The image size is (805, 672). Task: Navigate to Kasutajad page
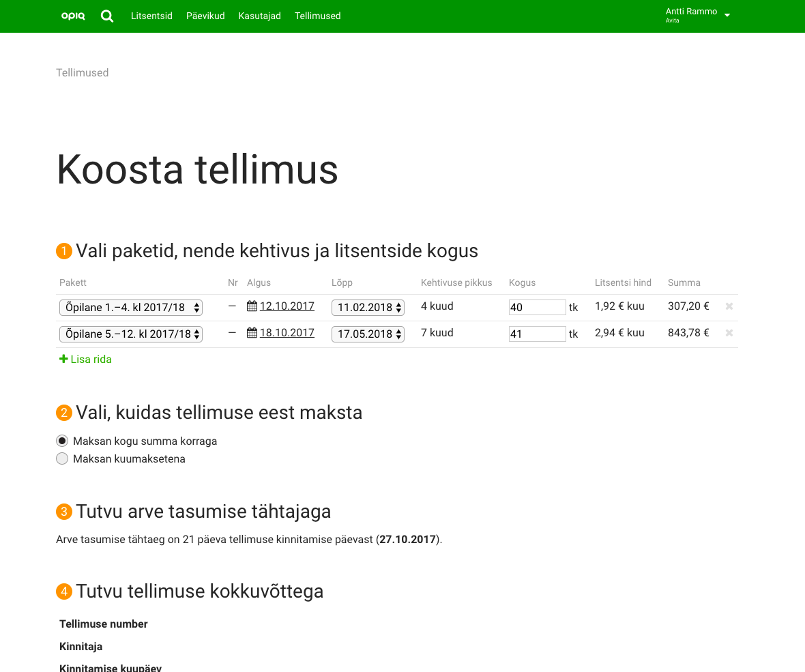[259, 16]
